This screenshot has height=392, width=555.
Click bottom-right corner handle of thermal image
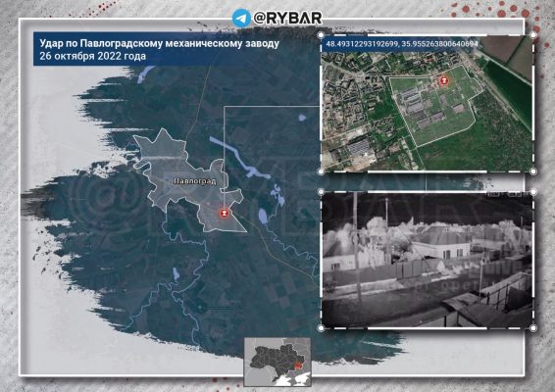pyautogui.click(x=533, y=328)
